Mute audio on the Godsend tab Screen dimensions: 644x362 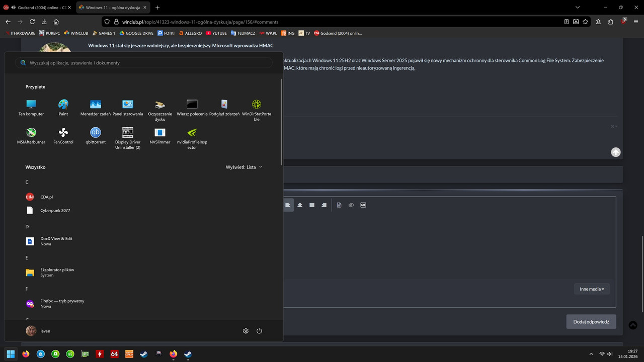[13, 8]
